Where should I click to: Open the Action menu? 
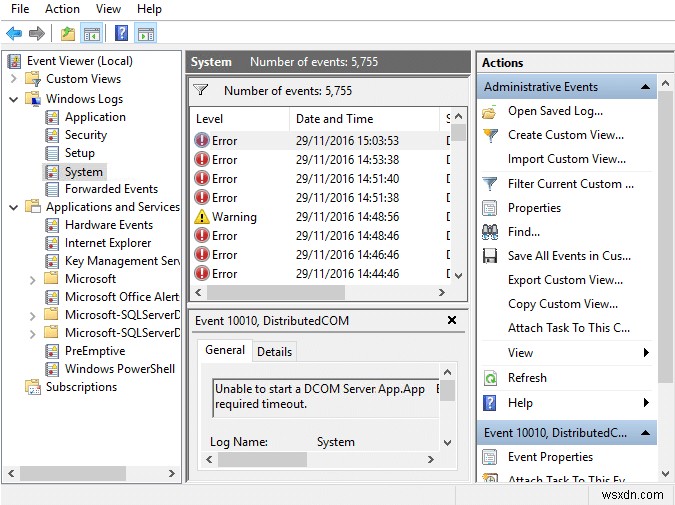click(x=62, y=9)
